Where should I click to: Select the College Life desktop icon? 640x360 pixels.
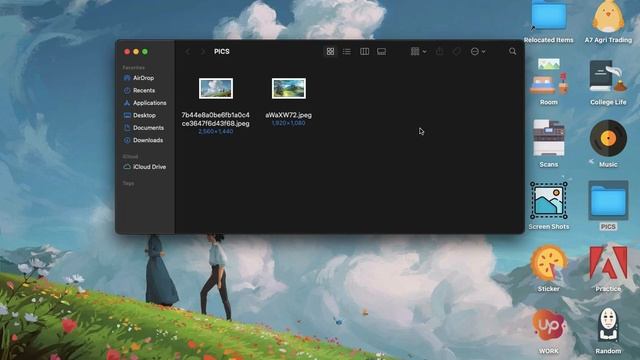[x=608, y=76]
